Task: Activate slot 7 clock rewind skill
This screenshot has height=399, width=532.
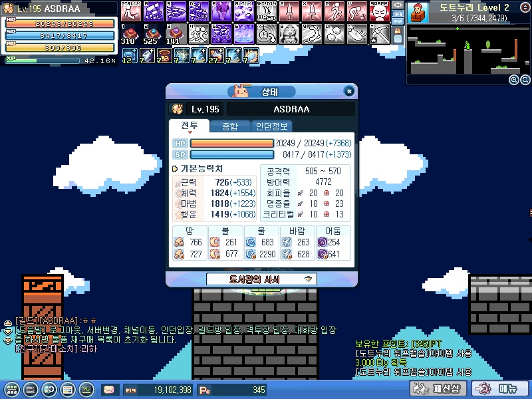Action: click(x=267, y=35)
